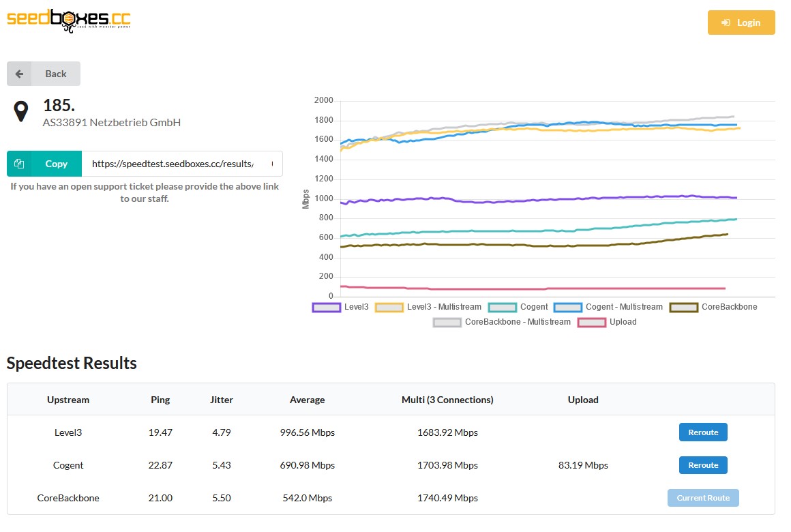
Task: Toggle the Level3 series in the chart legend
Action: pos(340,307)
